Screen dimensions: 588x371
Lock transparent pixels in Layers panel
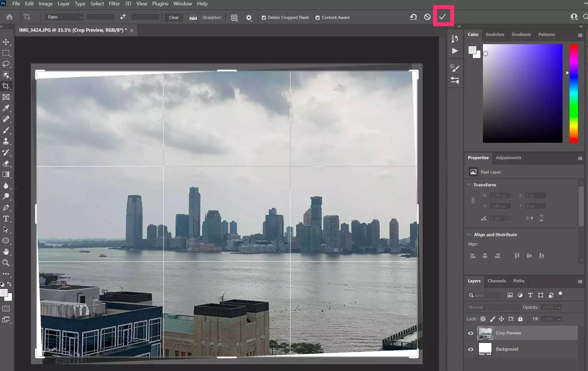[x=483, y=319]
